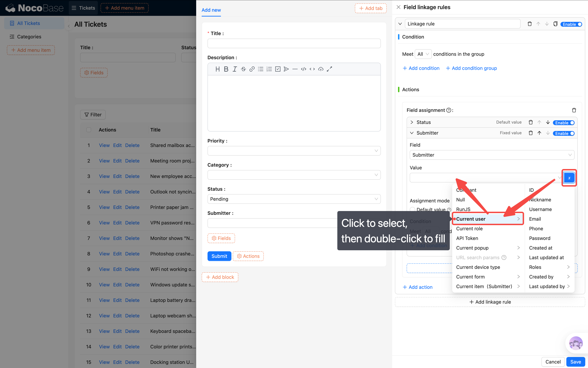This screenshot has width=588, height=368.
Task: Delete the Linkage rule with trash icon
Action: (529, 24)
